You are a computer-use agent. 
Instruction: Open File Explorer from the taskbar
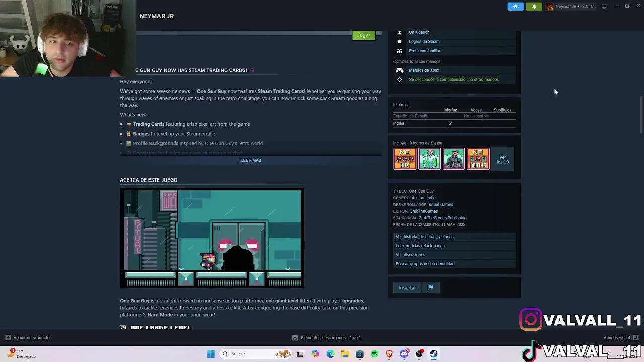345,354
